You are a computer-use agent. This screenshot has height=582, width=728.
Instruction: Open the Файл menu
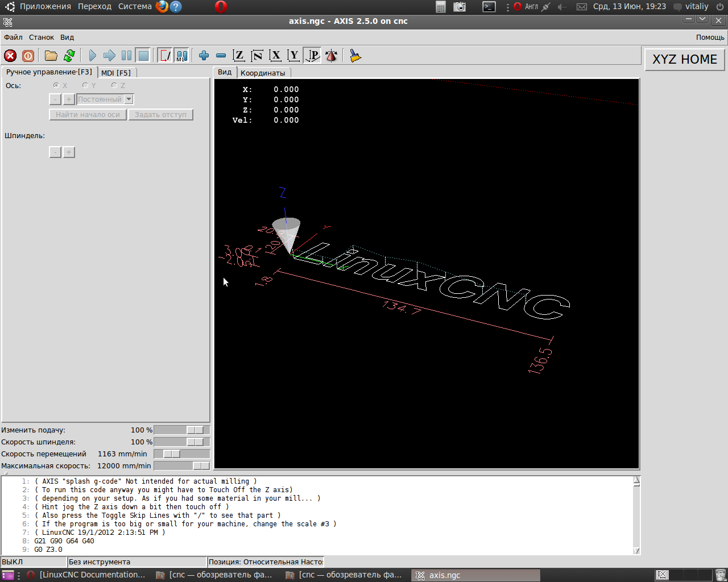click(13, 38)
